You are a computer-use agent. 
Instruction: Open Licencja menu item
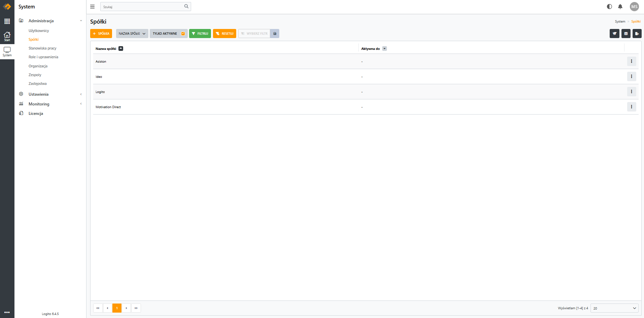(36, 114)
